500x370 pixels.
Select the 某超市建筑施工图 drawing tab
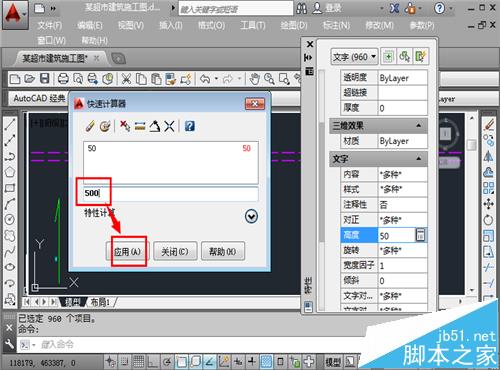click(55, 58)
